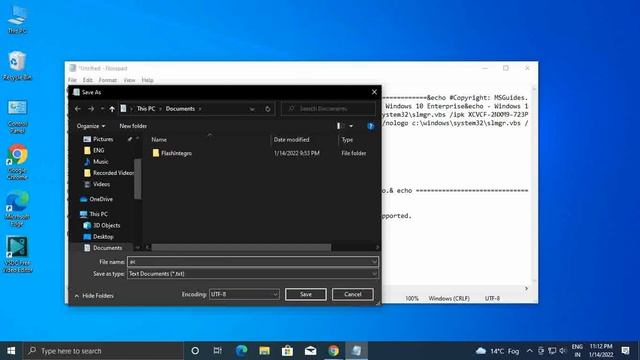This screenshot has height=360, width=640.
Task: Open view options dropdown arrow
Action: click(351, 126)
